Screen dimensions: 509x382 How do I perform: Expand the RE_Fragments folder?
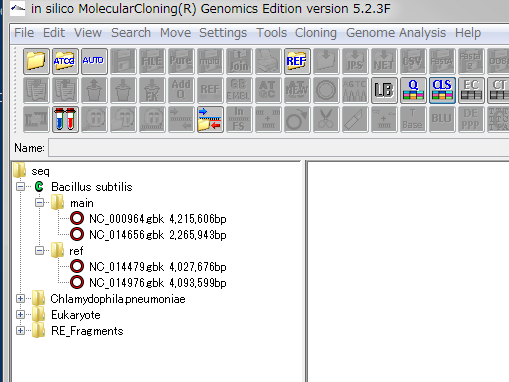coord(20,331)
